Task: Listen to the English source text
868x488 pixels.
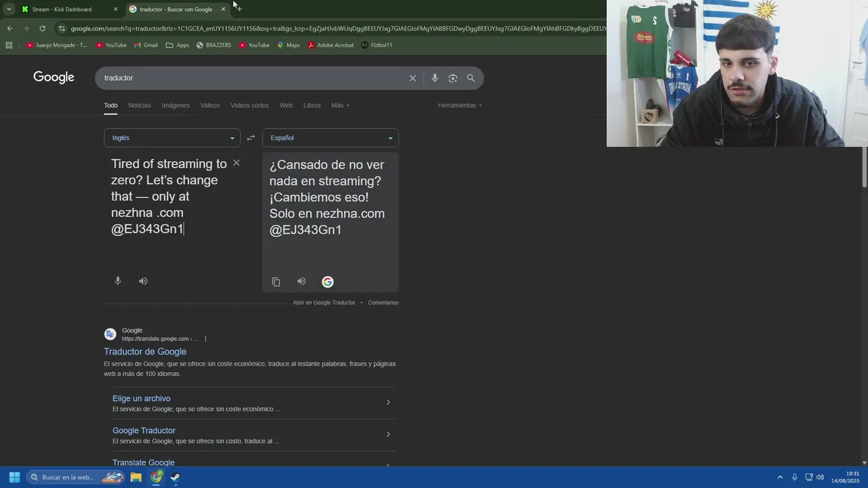Action: pyautogui.click(x=143, y=281)
